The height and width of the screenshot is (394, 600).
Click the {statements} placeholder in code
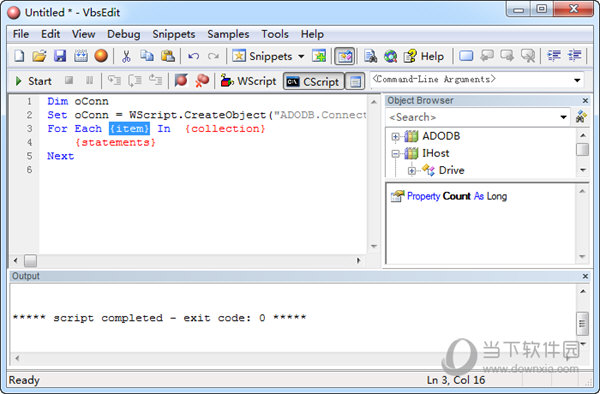pos(116,142)
